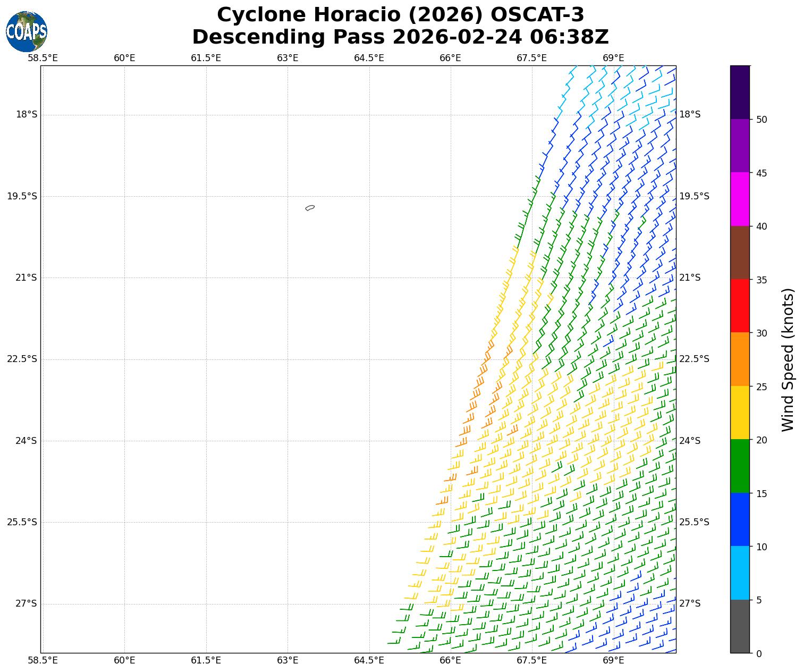Pick the yellow 20–25 knot colorbar segment
Image resolution: width=803 pixels, height=672 pixels.
coord(740,413)
